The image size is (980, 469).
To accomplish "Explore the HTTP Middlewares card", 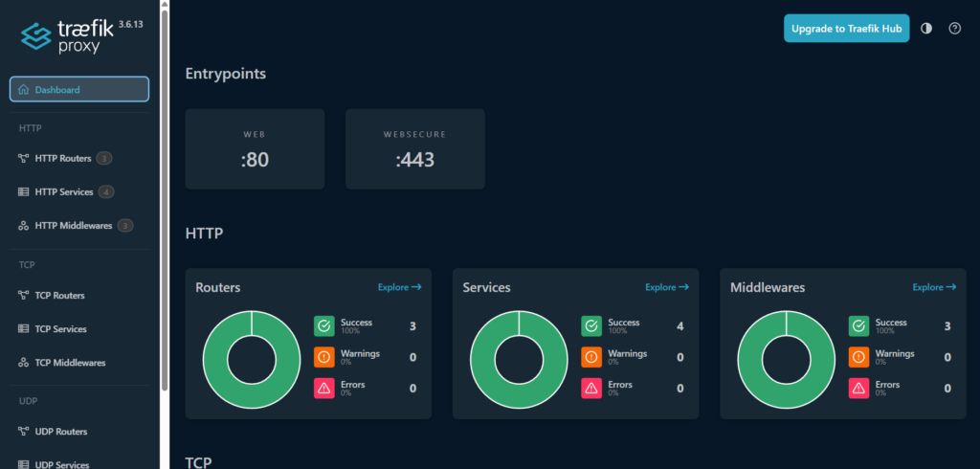I will click(x=933, y=287).
